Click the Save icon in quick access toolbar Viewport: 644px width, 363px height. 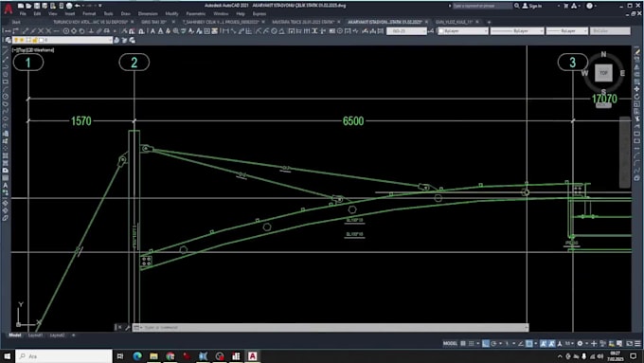pos(37,6)
